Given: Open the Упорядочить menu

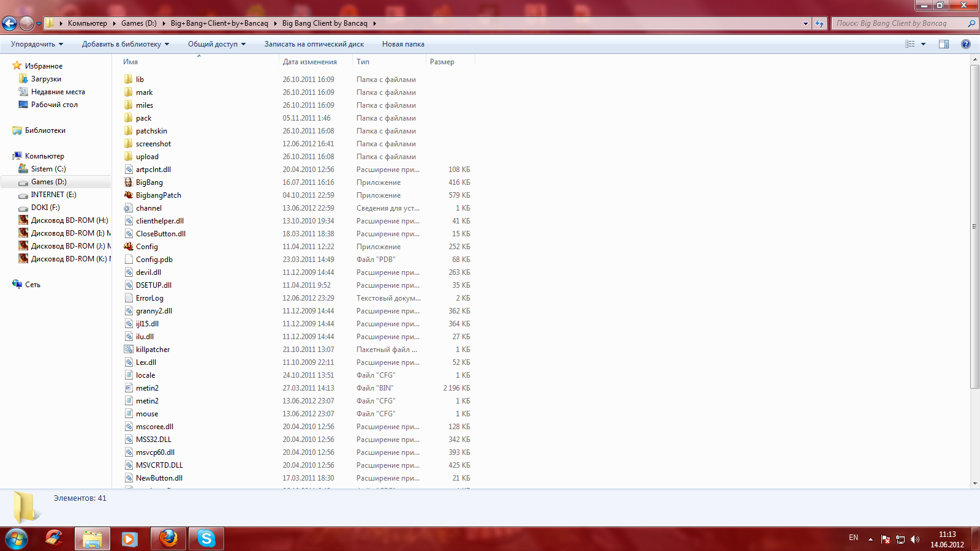Looking at the screenshot, I should pyautogui.click(x=37, y=44).
